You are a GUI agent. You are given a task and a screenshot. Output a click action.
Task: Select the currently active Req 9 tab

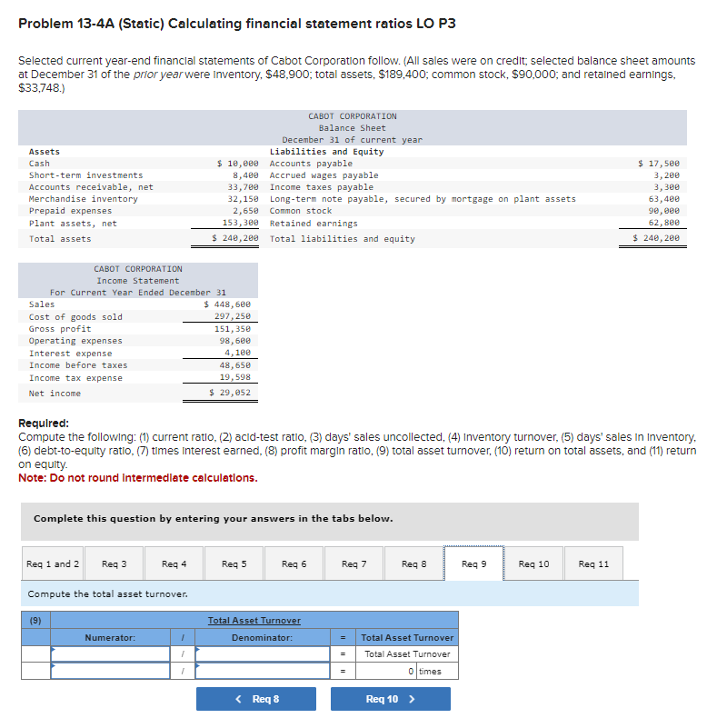click(x=473, y=563)
